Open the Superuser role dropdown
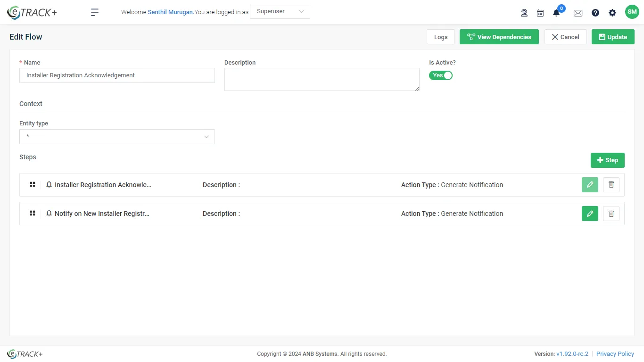Screen dimensions: 644x362 click(x=280, y=11)
